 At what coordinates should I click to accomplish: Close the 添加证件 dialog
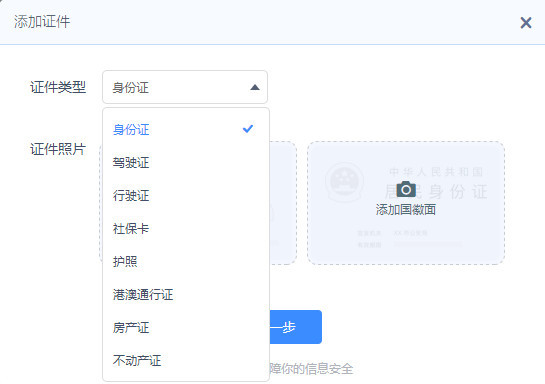tap(526, 23)
